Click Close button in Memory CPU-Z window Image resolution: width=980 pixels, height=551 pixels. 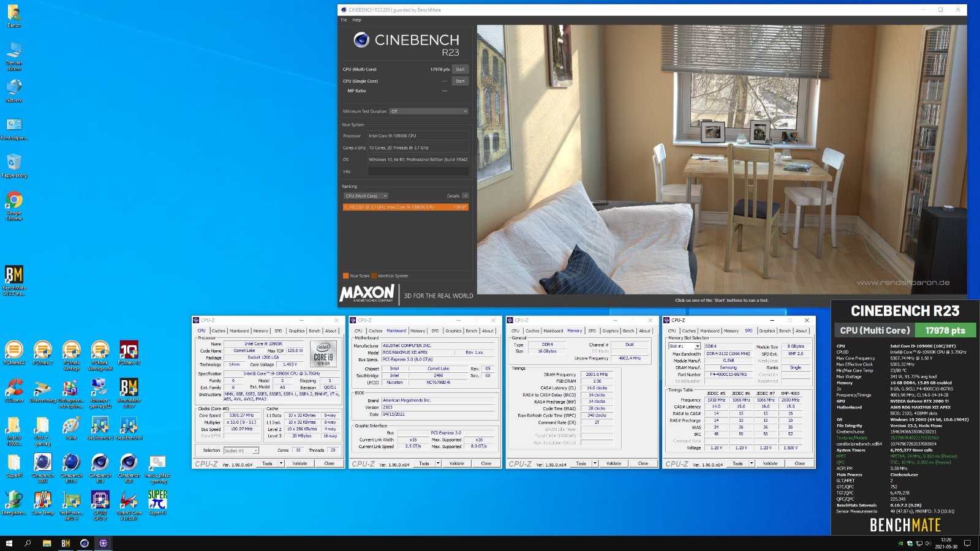click(643, 463)
